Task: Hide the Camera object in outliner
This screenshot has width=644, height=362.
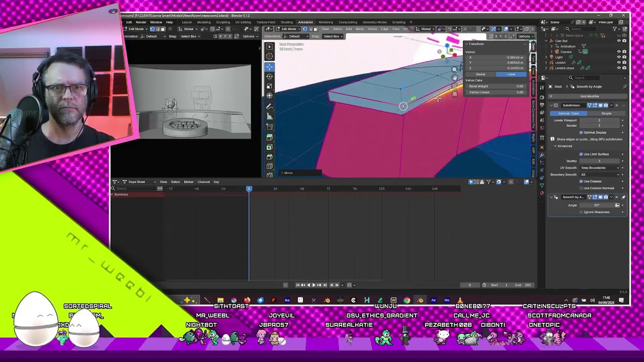Action: click(619, 51)
